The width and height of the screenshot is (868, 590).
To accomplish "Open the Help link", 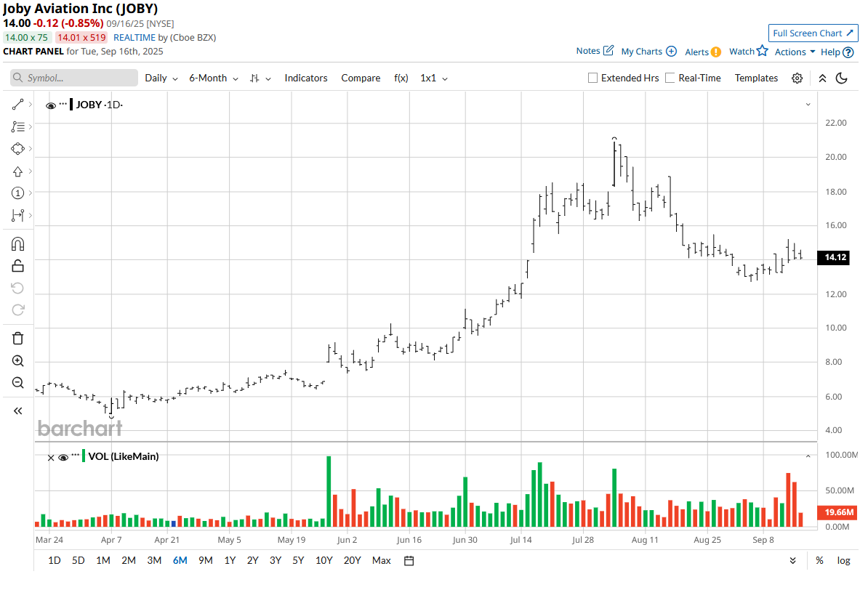I will (837, 52).
